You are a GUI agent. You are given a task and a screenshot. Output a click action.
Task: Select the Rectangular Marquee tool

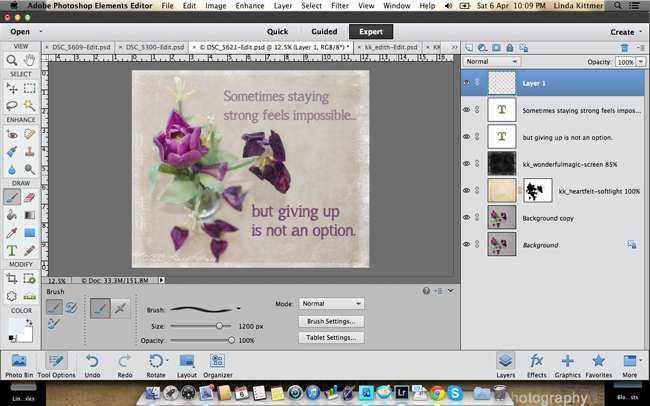(29, 88)
